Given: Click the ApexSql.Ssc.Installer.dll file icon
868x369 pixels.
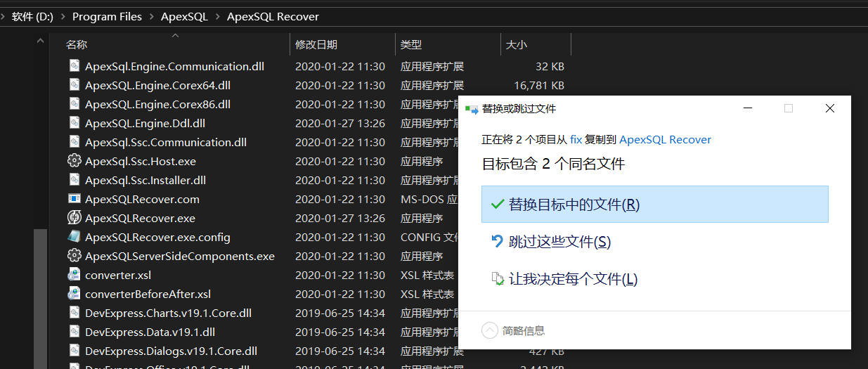Looking at the screenshot, I should click(74, 180).
